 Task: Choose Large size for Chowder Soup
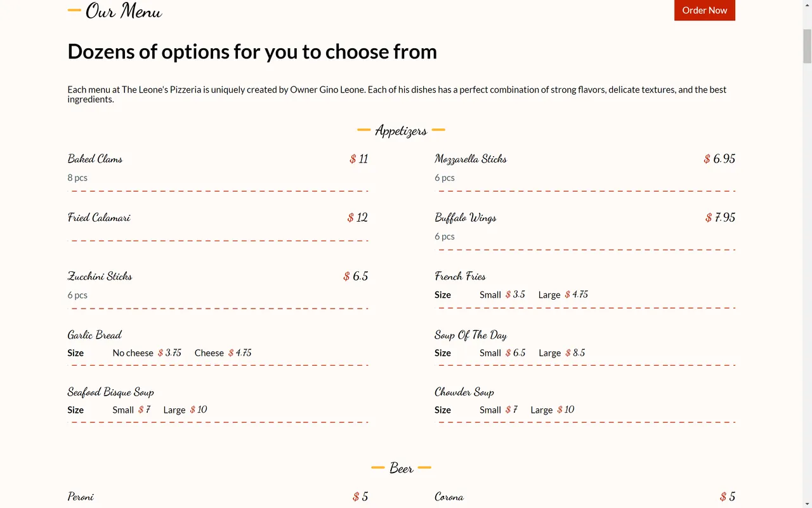[x=540, y=410]
